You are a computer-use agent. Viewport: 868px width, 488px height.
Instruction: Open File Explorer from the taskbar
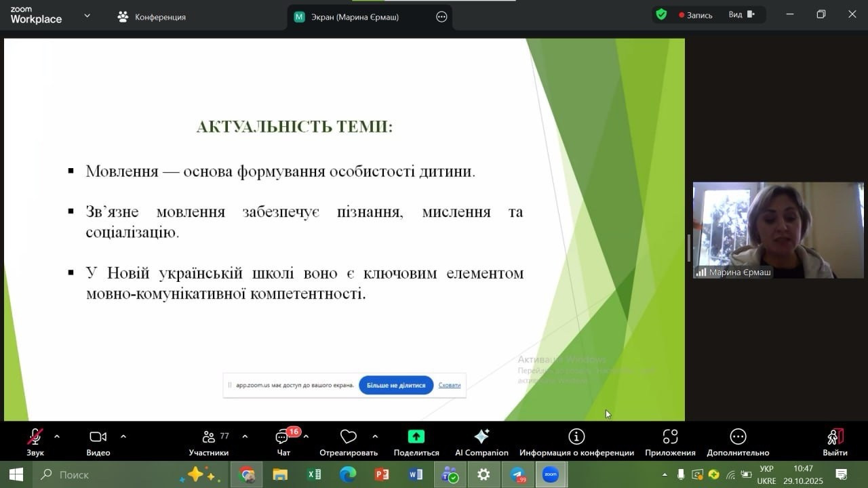280,474
